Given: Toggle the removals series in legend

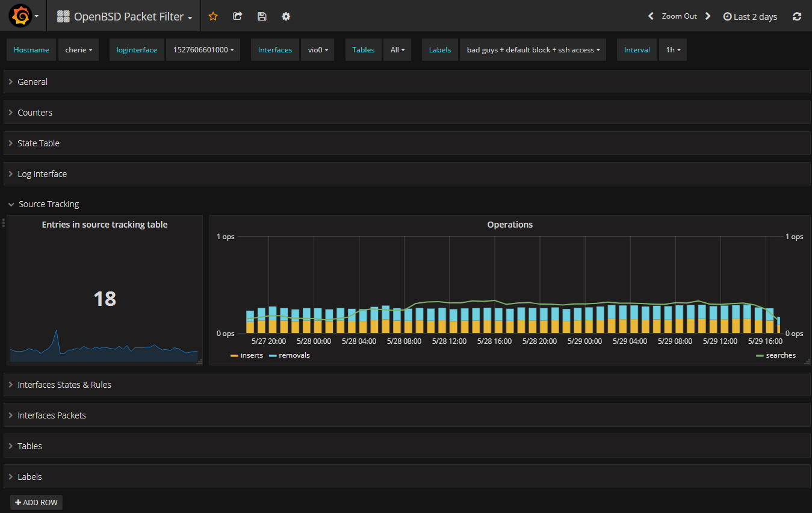Looking at the screenshot, I should click(294, 355).
